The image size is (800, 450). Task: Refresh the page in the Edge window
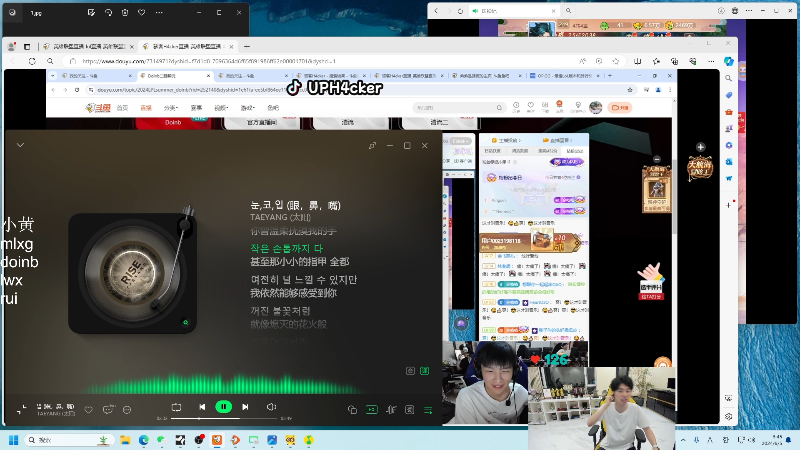click(x=32, y=61)
